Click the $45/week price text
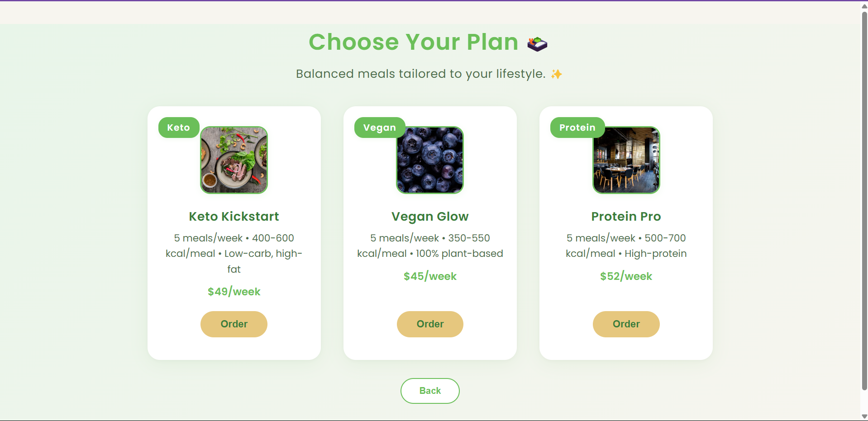868x421 pixels. pyautogui.click(x=429, y=276)
